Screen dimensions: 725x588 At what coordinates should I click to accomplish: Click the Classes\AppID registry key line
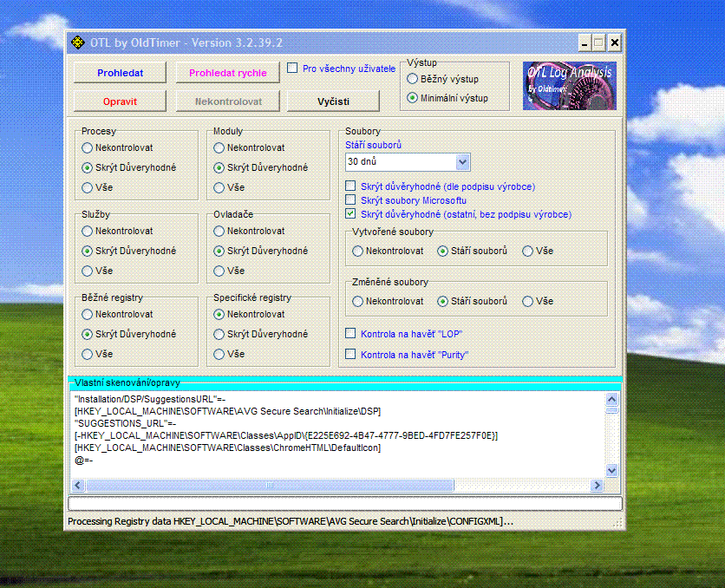pyautogui.click(x=286, y=435)
